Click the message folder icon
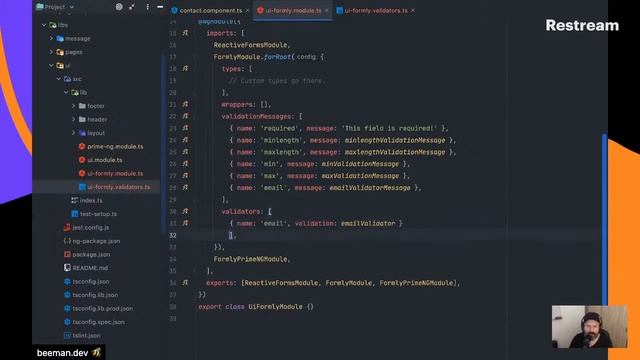The width and height of the screenshot is (640, 360). click(60, 38)
